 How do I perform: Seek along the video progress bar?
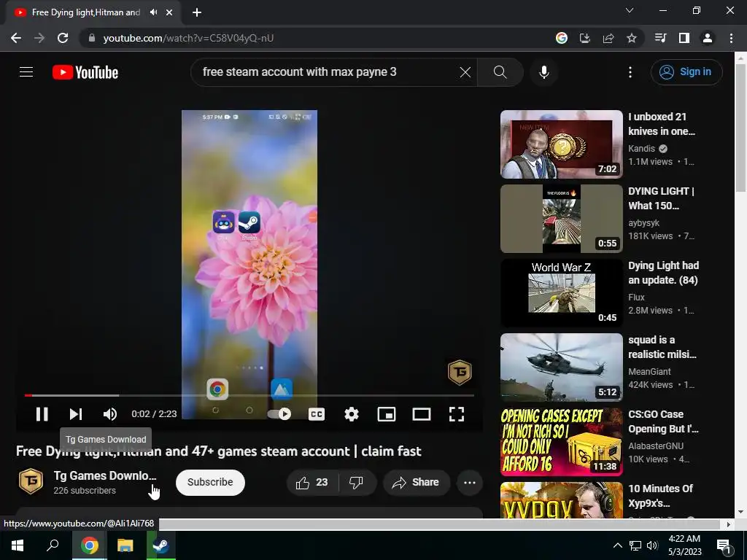click(x=249, y=395)
